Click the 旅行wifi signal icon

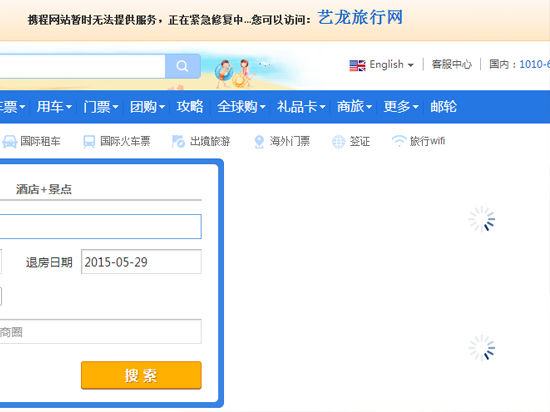(x=399, y=141)
